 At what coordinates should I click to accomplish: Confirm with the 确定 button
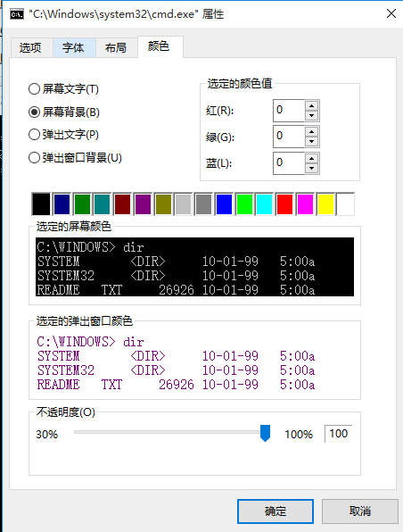(276, 511)
